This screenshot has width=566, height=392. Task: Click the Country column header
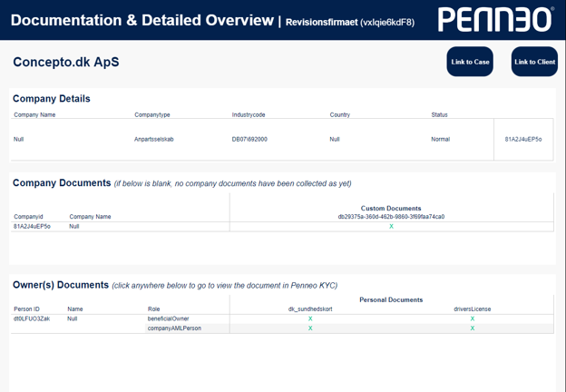pos(339,114)
